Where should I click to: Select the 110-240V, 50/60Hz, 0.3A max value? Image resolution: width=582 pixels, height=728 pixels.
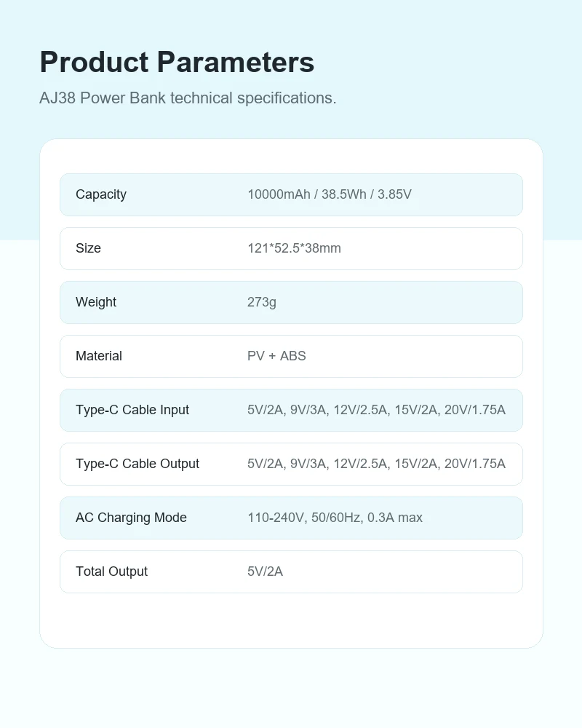(x=335, y=518)
